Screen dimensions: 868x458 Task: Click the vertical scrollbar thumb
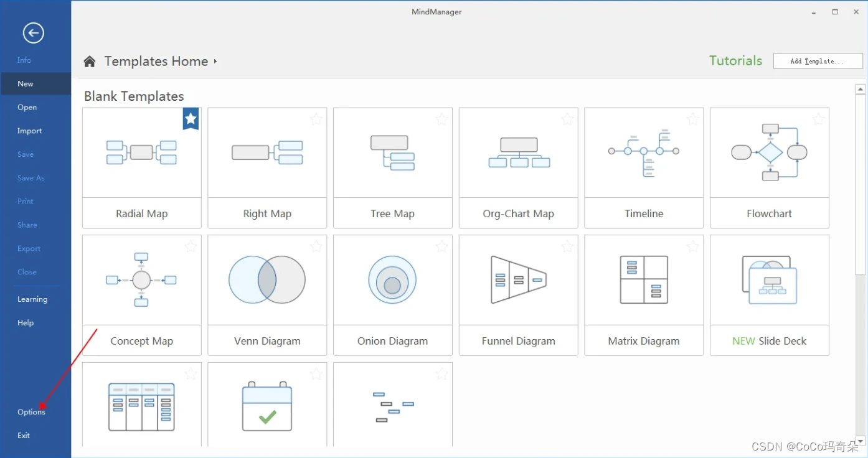point(861,185)
